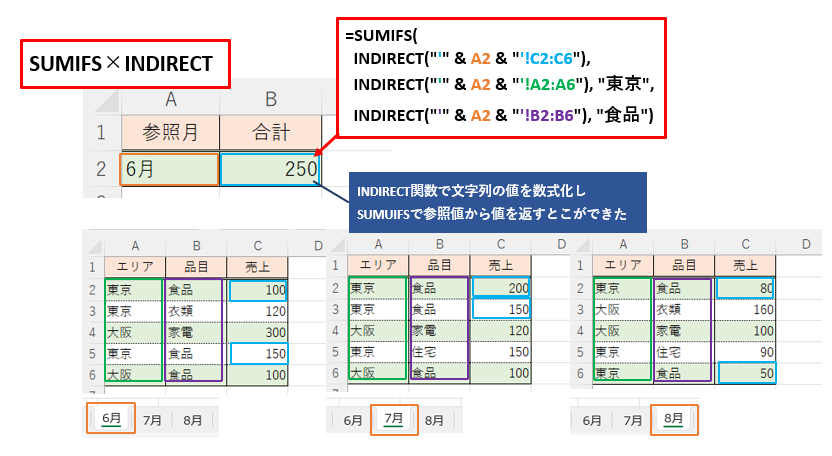Image resolution: width=832 pixels, height=456 pixels.
Task: Select row 4 header in the left sheet
Action: tap(93, 332)
